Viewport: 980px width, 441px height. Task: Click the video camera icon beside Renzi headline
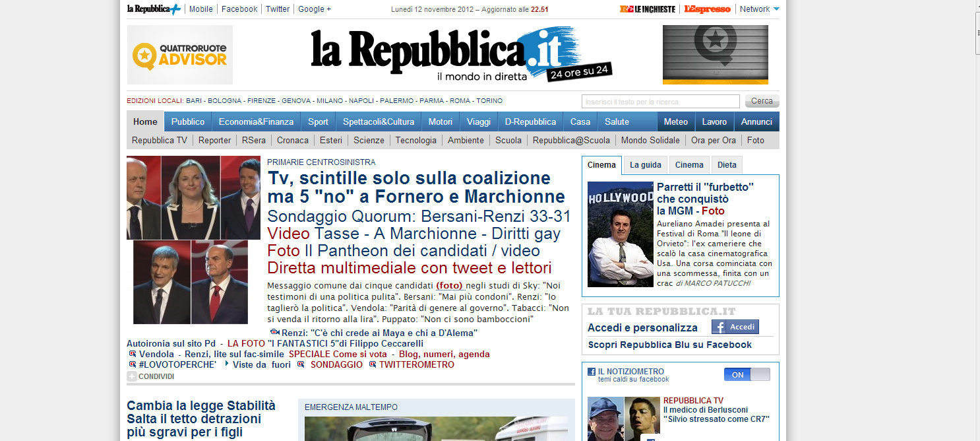275,332
